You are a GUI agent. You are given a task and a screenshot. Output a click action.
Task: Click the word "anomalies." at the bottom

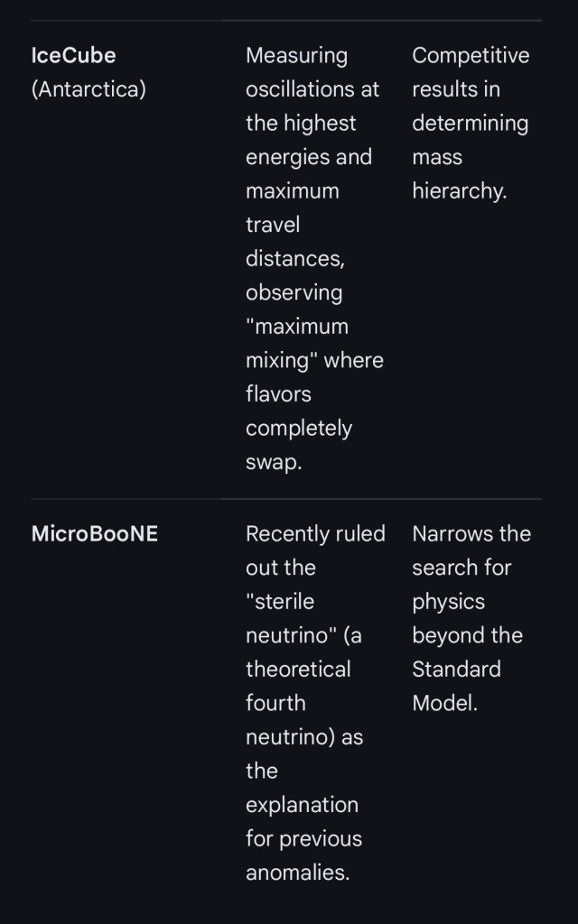[x=297, y=873]
